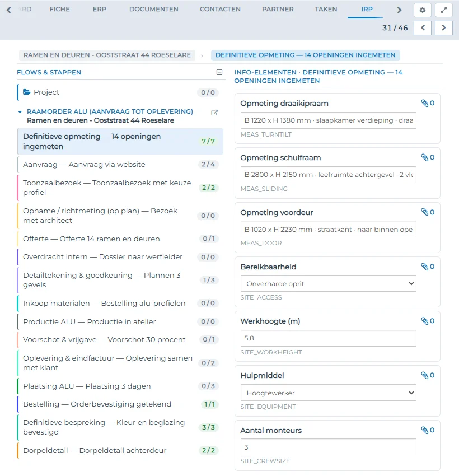
Task: Collapse the Raamorder ALU flow triangle
Action: [20, 111]
